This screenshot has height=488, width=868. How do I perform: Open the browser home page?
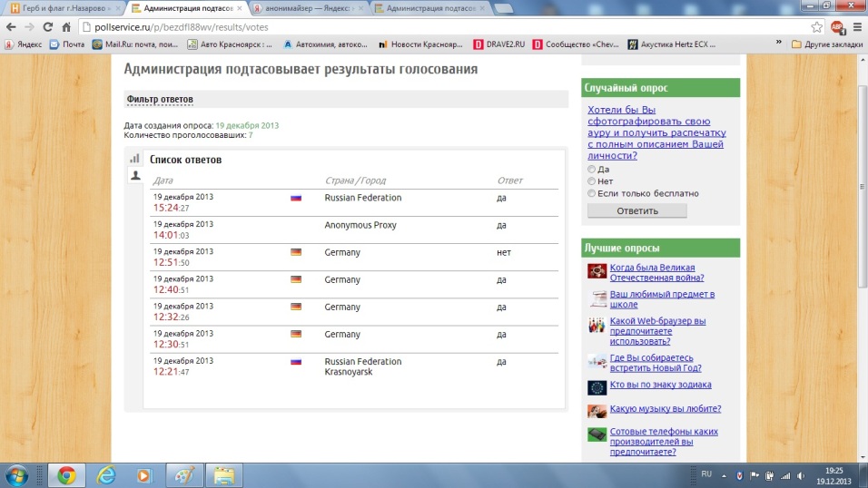66,26
